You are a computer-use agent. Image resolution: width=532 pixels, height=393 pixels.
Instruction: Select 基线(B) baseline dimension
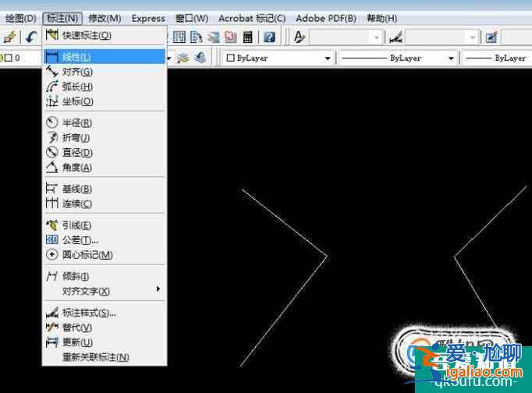(x=105, y=189)
